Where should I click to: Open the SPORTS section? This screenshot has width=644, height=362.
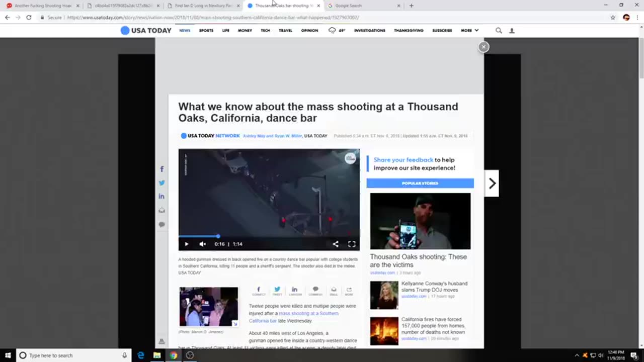coord(206,31)
